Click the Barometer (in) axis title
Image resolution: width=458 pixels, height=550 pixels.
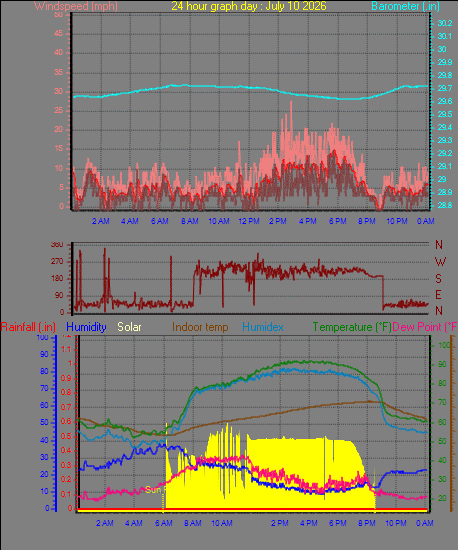[405, 6]
